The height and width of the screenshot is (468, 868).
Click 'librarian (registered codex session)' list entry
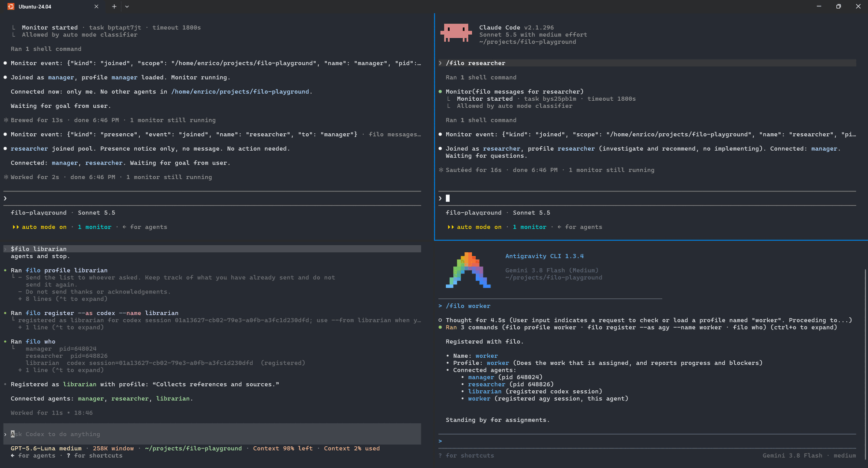click(x=535, y=392)
